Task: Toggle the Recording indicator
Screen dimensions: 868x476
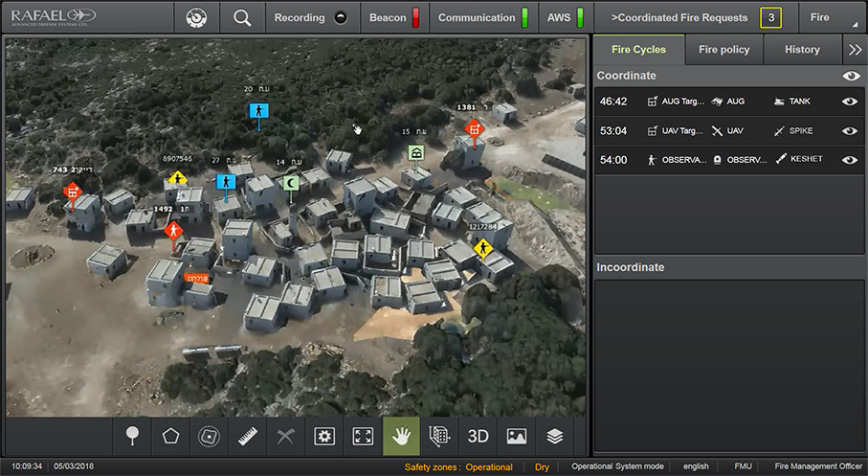Action: coord(310,17)
